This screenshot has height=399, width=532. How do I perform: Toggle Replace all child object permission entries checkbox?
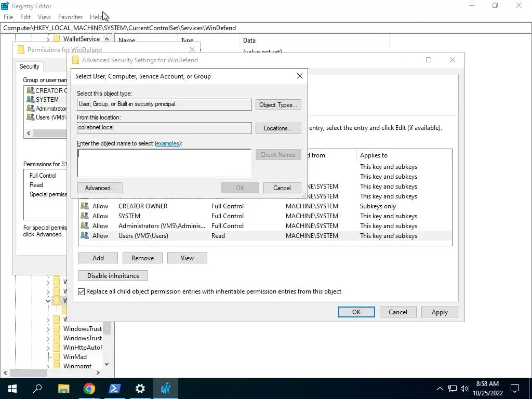point(82,291)
